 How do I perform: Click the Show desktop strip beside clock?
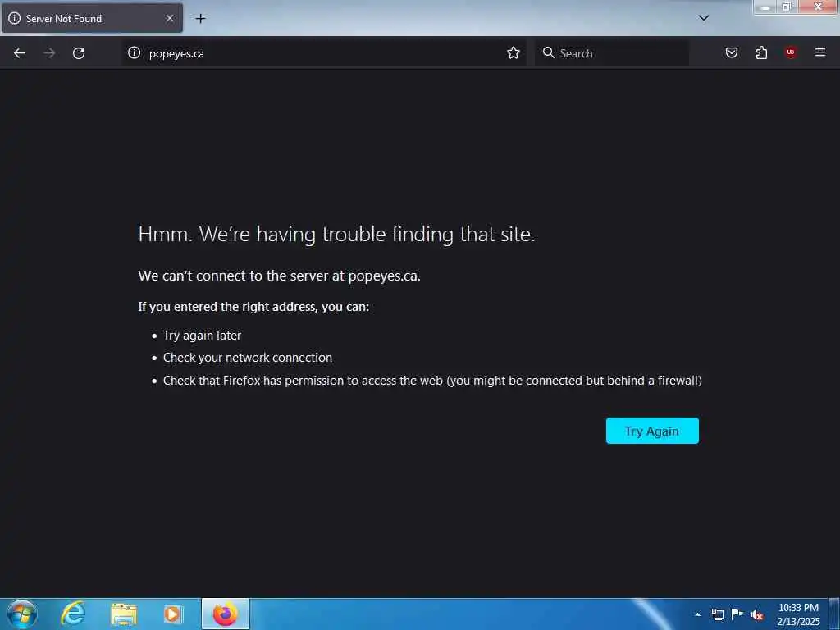coord(834,614)
